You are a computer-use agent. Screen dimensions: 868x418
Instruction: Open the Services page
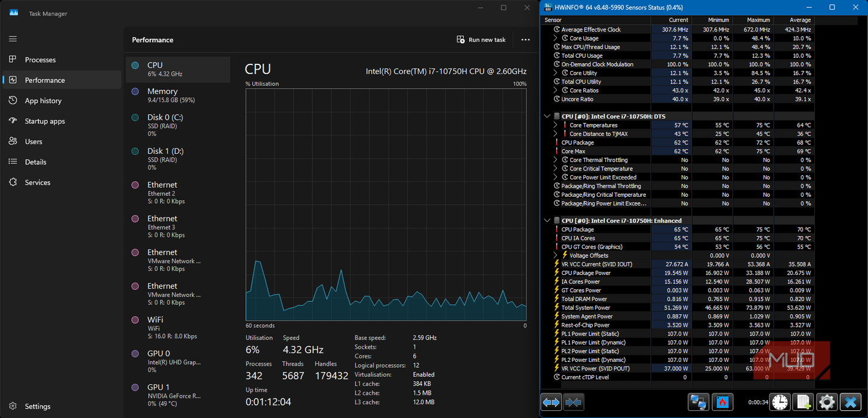[62, 182]
